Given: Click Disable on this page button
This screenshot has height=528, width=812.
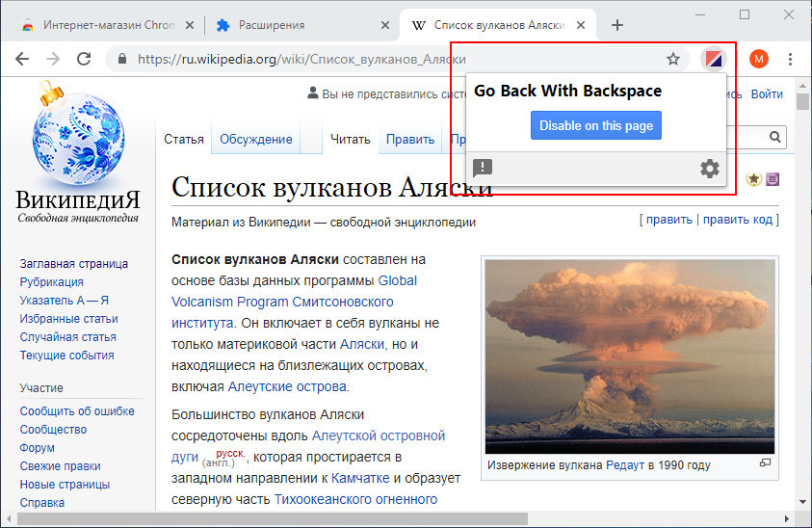Looking at the screenshot, I should point(595,125).
